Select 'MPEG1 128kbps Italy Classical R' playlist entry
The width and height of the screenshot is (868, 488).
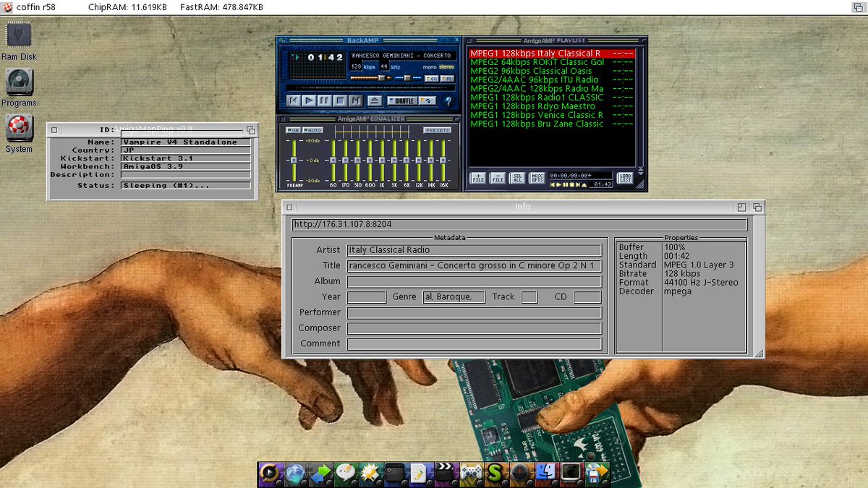(552, 53)
